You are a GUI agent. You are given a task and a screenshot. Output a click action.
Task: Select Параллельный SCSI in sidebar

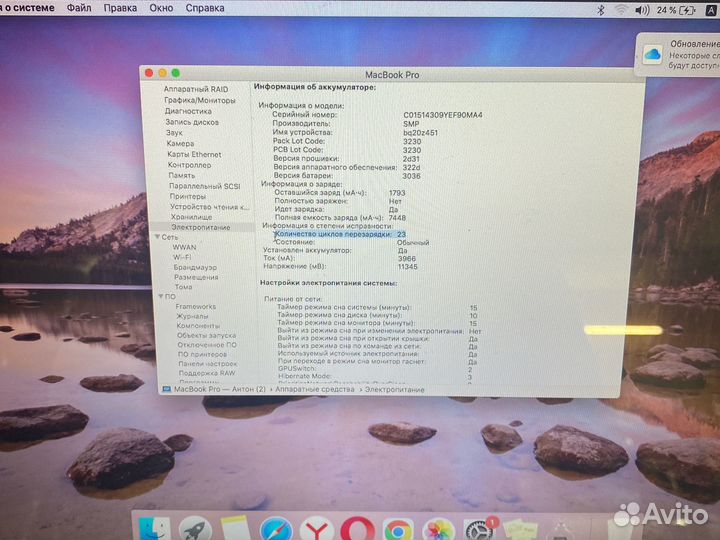coord(204,186)
